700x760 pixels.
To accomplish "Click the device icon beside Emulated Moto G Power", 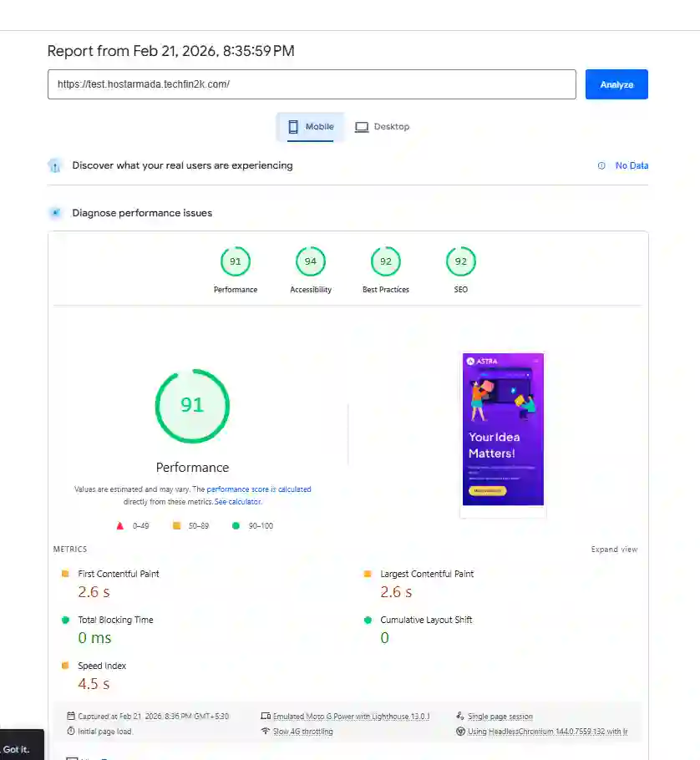I will pos(266,716).
